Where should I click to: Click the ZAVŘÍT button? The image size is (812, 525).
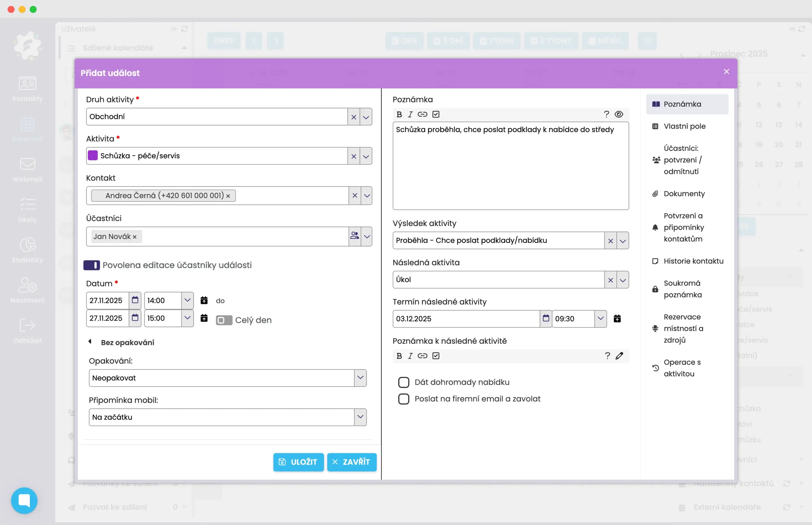click(351, 462)
